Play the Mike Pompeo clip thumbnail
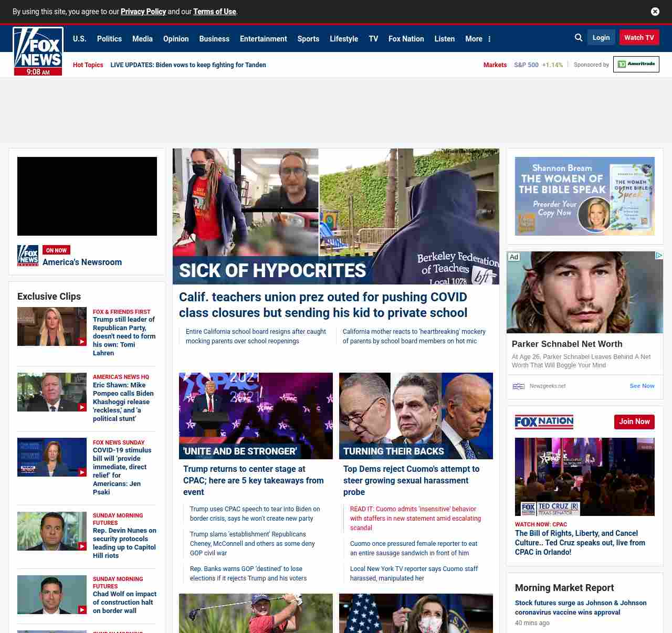 coord(52,392)
